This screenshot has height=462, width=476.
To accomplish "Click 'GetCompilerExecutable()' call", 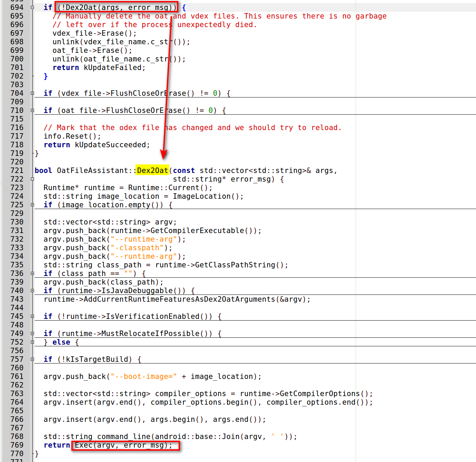I will click(204, 231).
